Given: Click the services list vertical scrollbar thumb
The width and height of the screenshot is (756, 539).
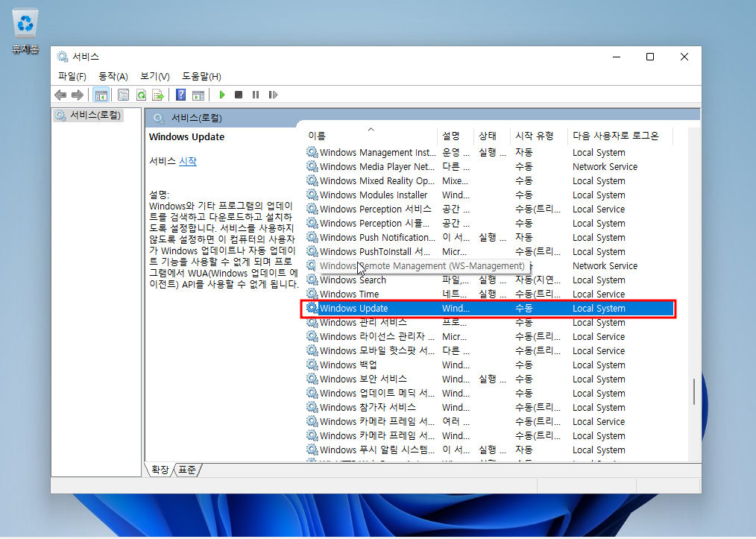Looking at the screenshot, I should point(694,391).
